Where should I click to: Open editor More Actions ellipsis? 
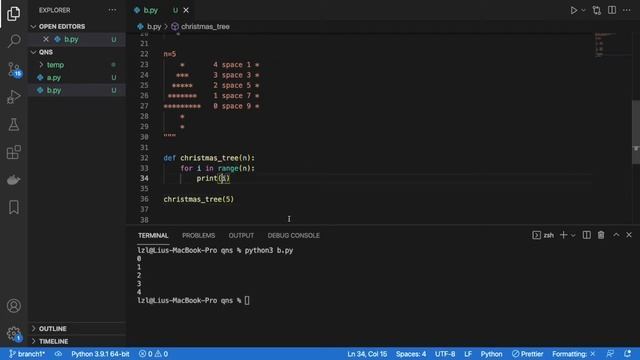[x=627, y=10]
